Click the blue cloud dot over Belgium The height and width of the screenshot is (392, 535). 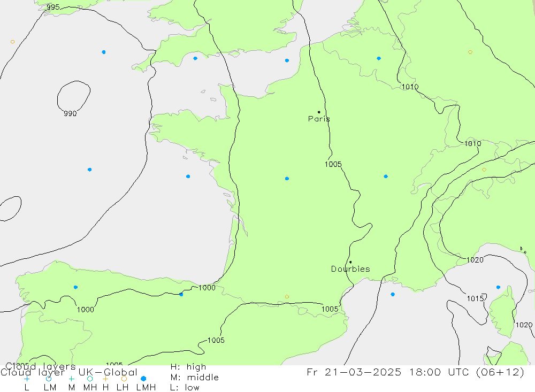pos(379,58)
